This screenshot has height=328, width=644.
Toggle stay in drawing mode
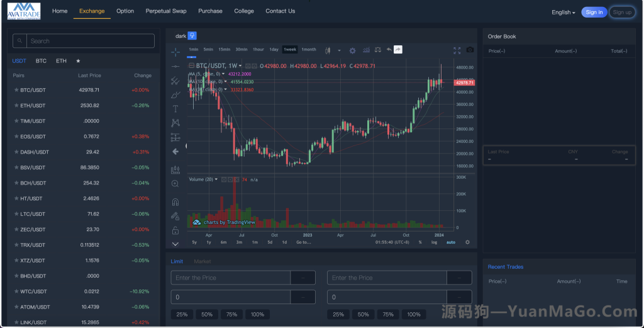(x=175, y=216)
